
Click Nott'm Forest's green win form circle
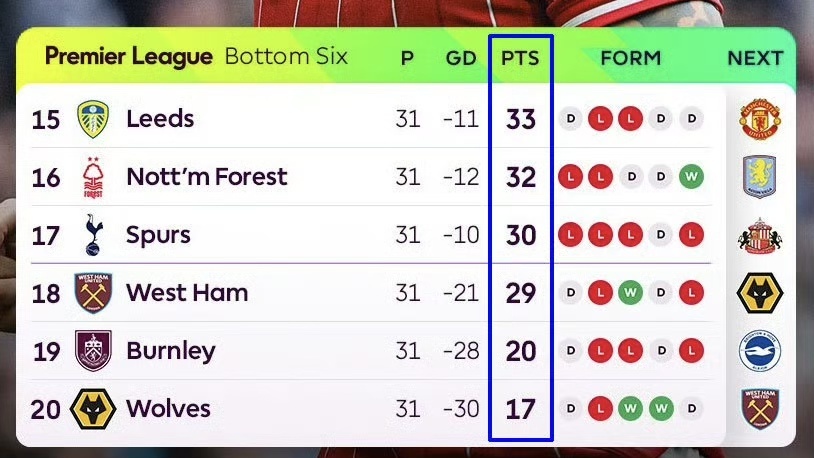[x=691, y=177]
